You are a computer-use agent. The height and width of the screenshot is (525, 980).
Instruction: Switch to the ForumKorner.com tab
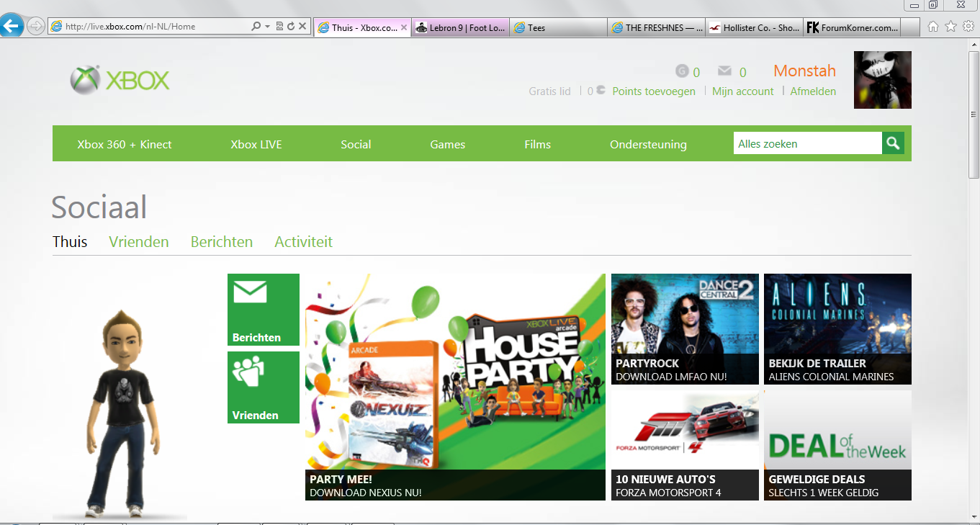click(x=852, y=27)
